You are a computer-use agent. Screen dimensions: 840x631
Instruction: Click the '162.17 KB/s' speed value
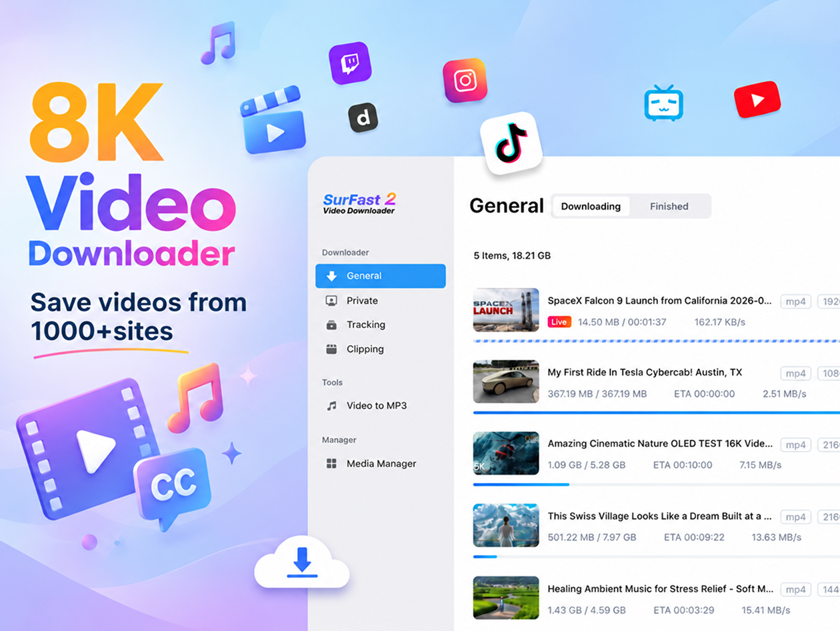pyautogui.click(x=720, y=322)
